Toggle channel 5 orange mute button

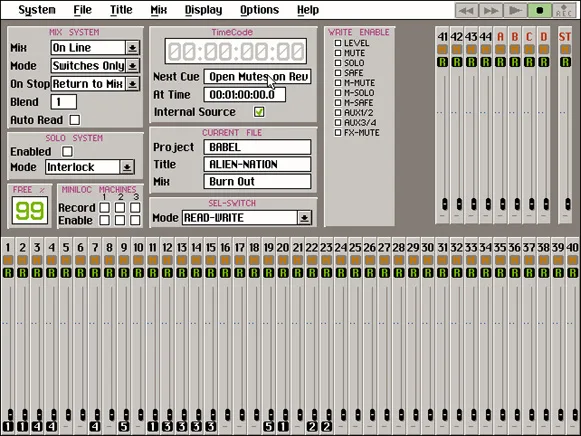(x=66, y=260)
